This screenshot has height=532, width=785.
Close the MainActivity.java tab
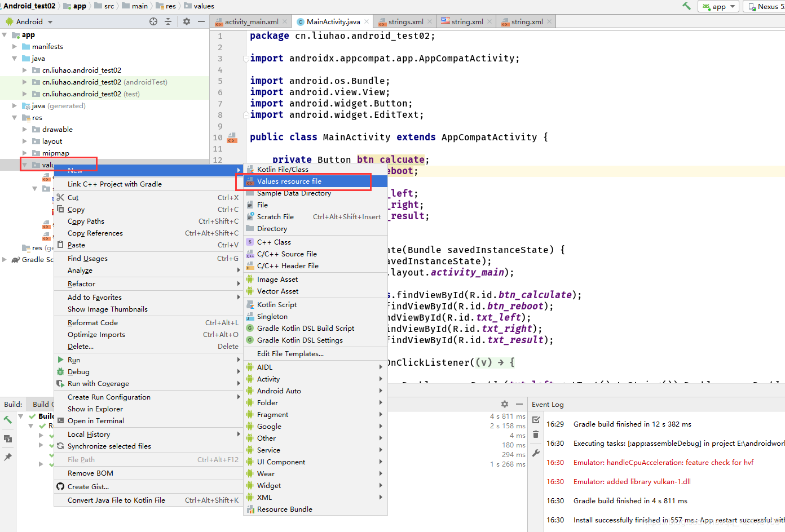click(367, 21)
